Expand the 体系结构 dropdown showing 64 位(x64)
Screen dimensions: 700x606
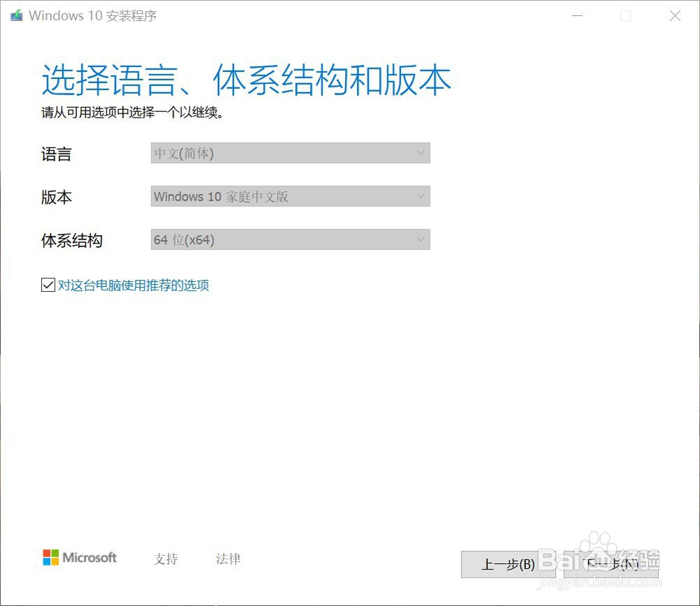(290, 239)
